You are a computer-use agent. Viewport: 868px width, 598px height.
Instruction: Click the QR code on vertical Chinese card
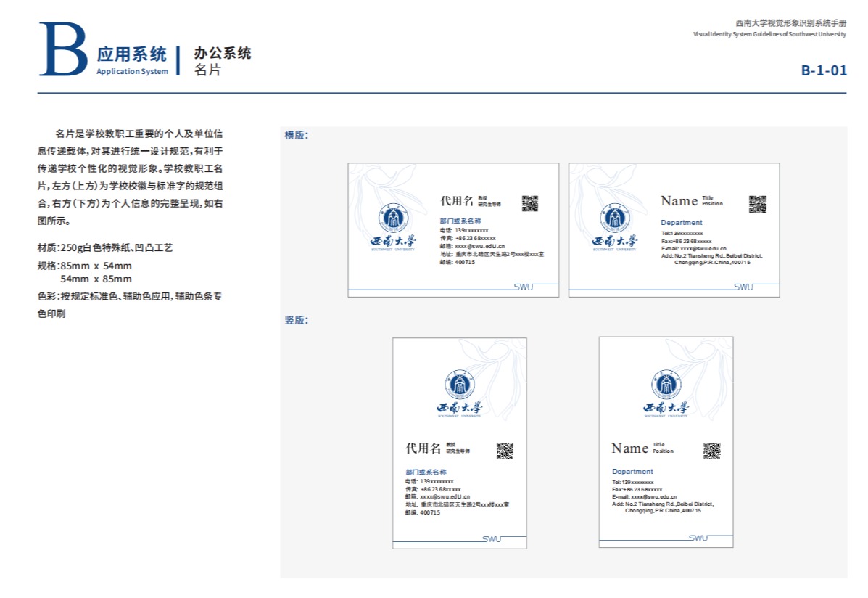505,451
